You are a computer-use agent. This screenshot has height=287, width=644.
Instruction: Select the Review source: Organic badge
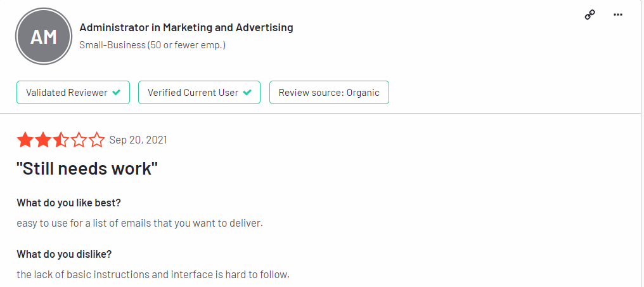pos(329,93)
